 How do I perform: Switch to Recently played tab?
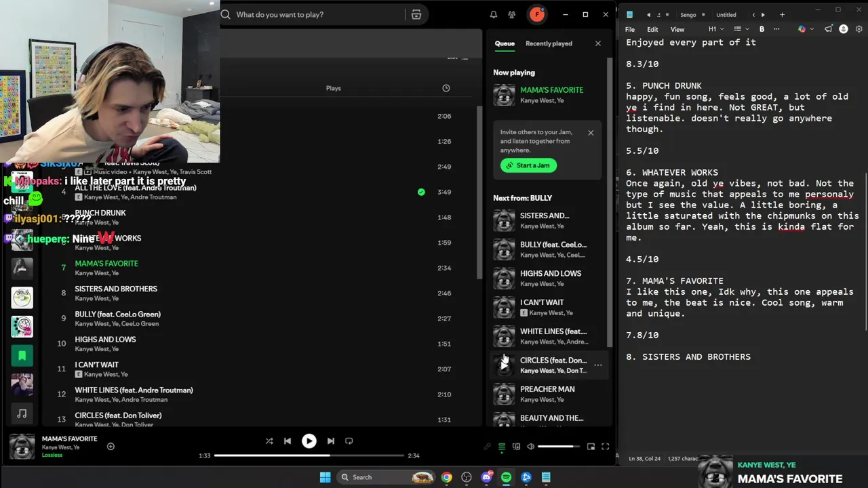[x=549, y=43]
